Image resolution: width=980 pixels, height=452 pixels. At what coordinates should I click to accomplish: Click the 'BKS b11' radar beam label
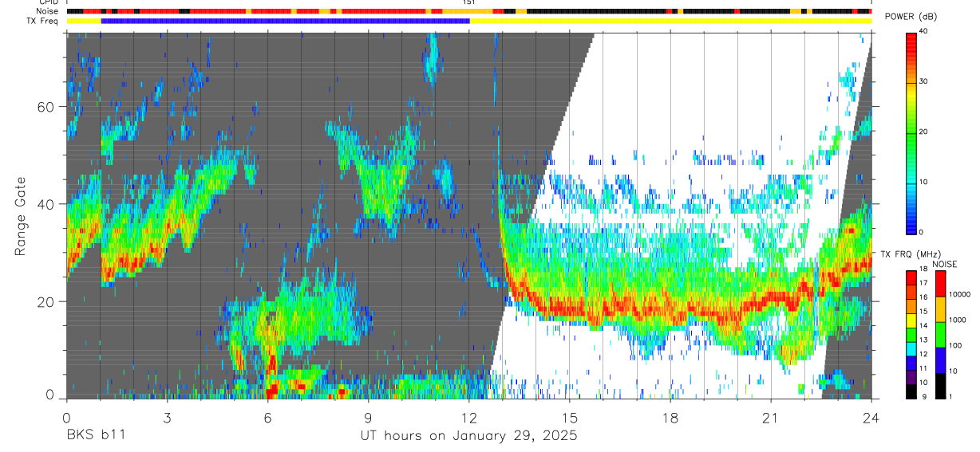[x=95, y=436]
